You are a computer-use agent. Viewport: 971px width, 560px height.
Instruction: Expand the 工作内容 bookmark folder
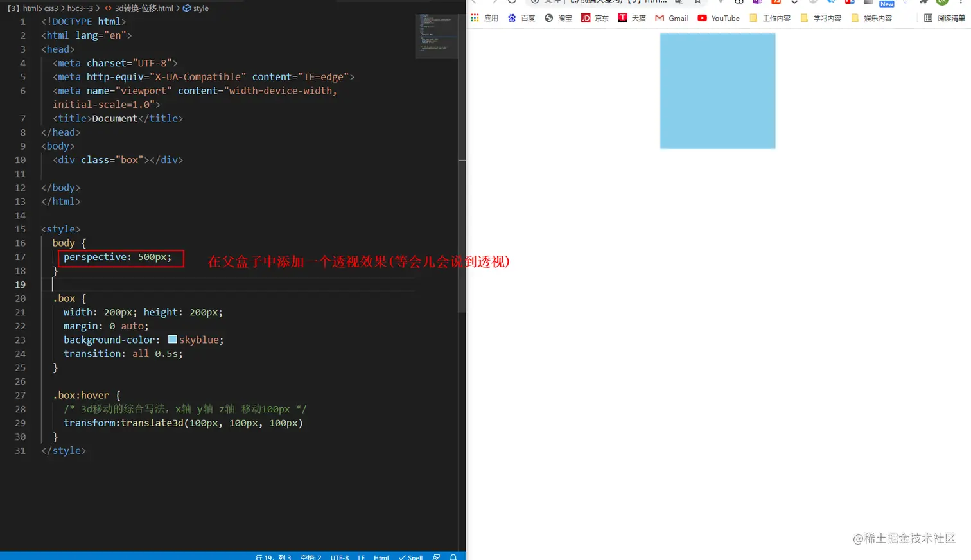coord(770,18)
